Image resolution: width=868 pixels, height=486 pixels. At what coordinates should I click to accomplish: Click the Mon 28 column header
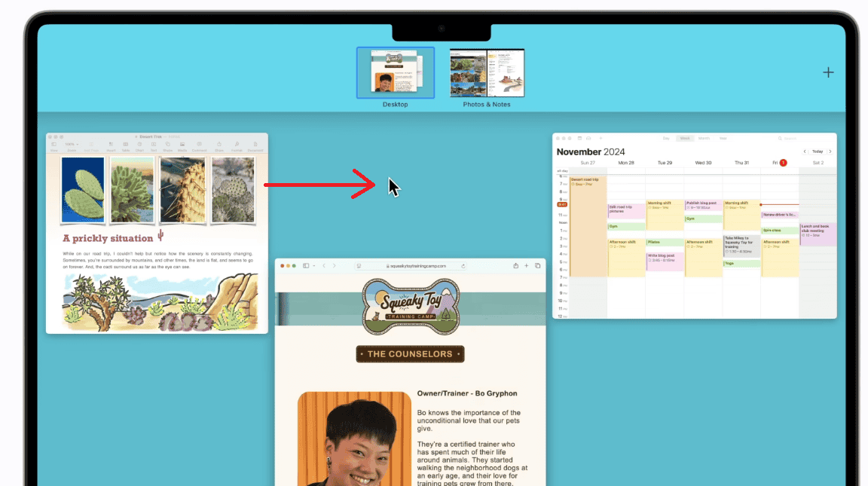click(626, 163)
